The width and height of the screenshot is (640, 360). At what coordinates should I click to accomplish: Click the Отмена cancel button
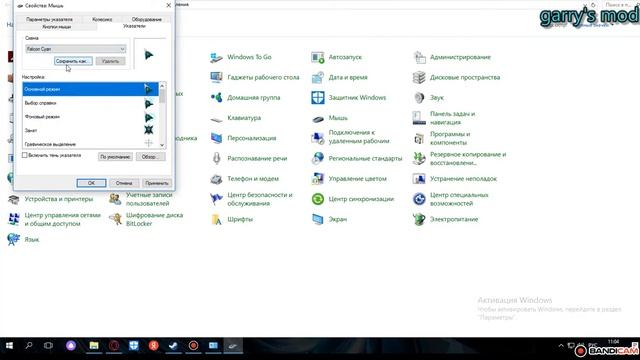tap(124, 183)
